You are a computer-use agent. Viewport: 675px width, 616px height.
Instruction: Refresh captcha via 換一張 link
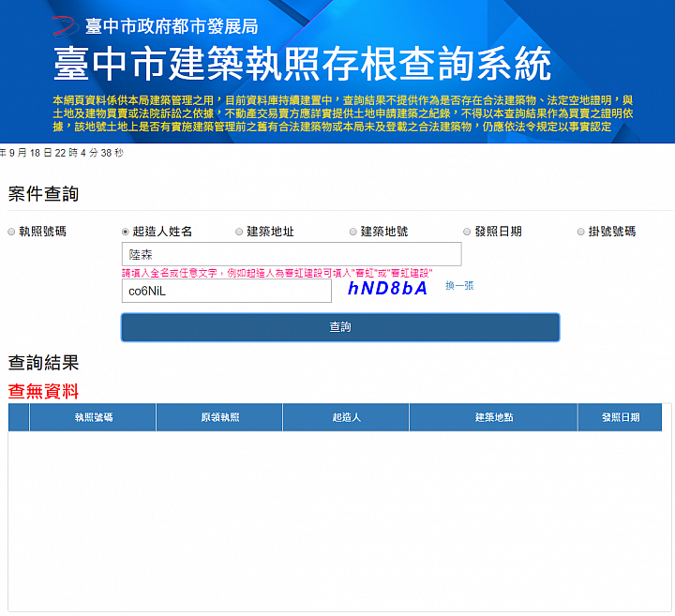click(459, 286)
